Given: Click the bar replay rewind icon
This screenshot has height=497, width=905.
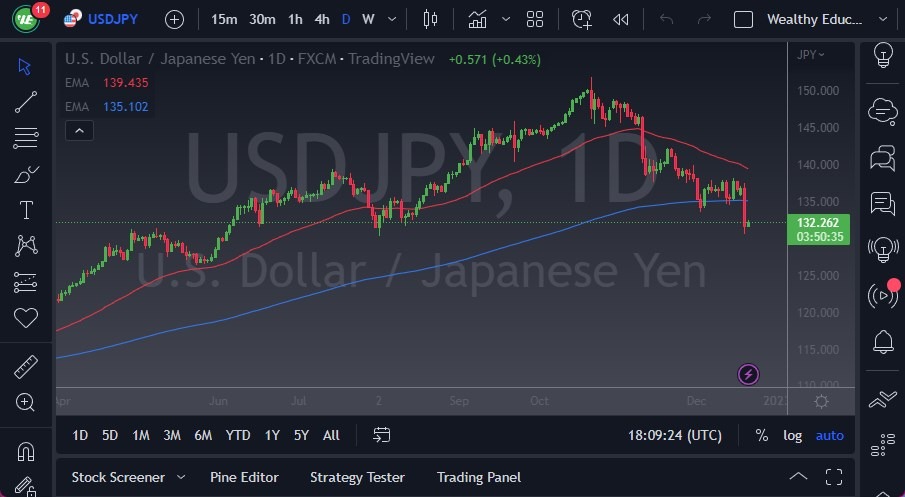Looking at the screenshot, I should click(621, 19).
